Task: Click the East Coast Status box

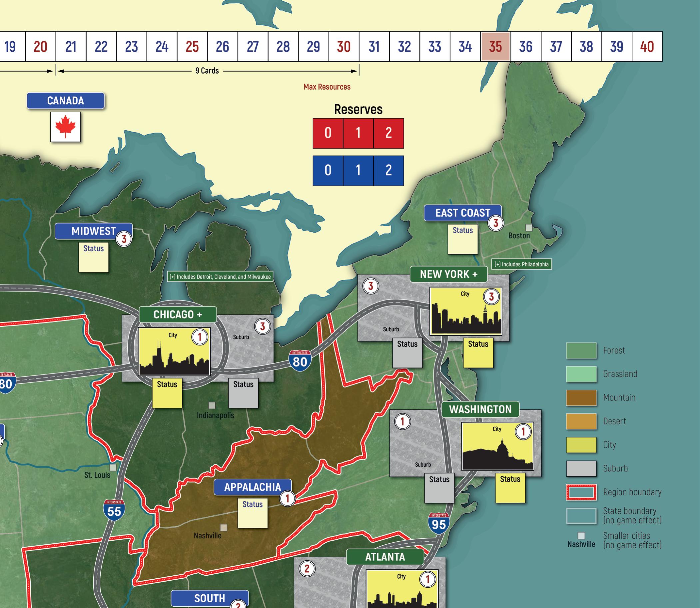Action: pyautogui.click(x=462, y=239)
